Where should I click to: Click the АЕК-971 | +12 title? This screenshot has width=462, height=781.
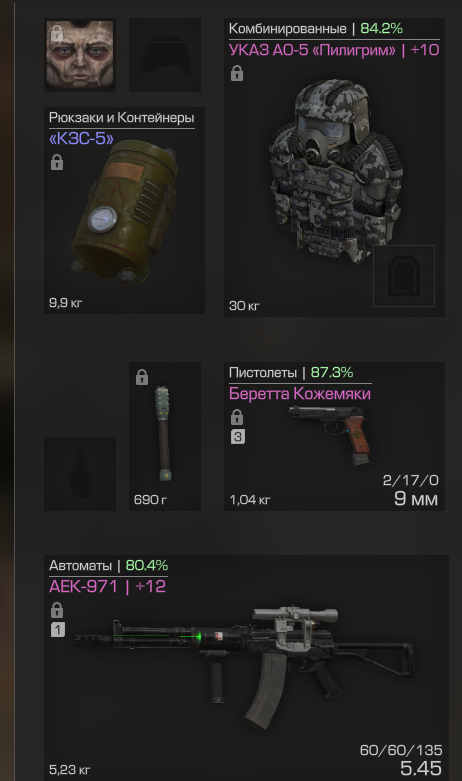click(x=108, y=586)
